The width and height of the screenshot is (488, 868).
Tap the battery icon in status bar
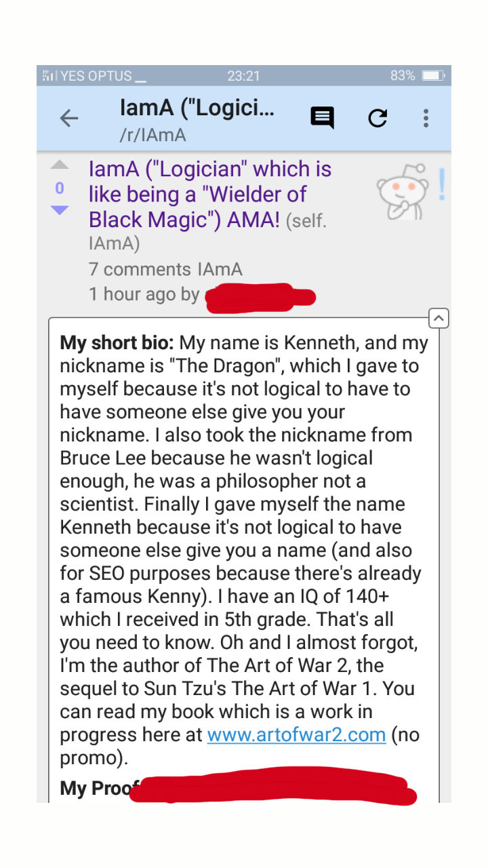[432, 76]
